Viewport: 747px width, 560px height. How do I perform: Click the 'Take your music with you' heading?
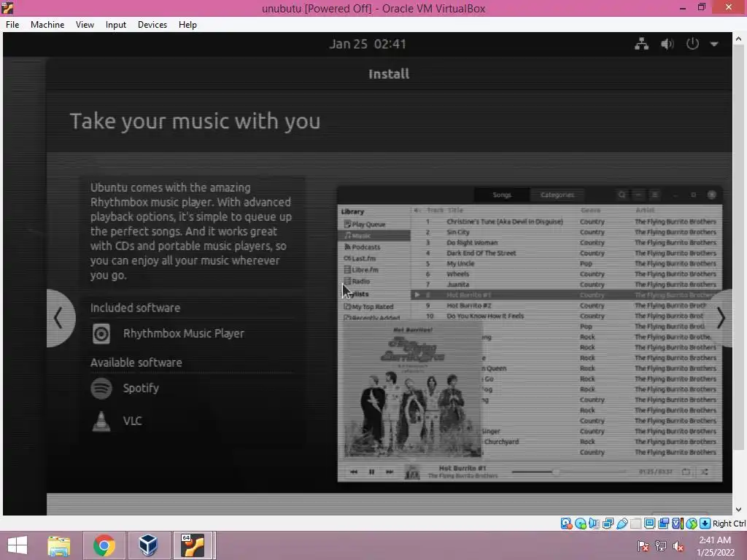195,121
